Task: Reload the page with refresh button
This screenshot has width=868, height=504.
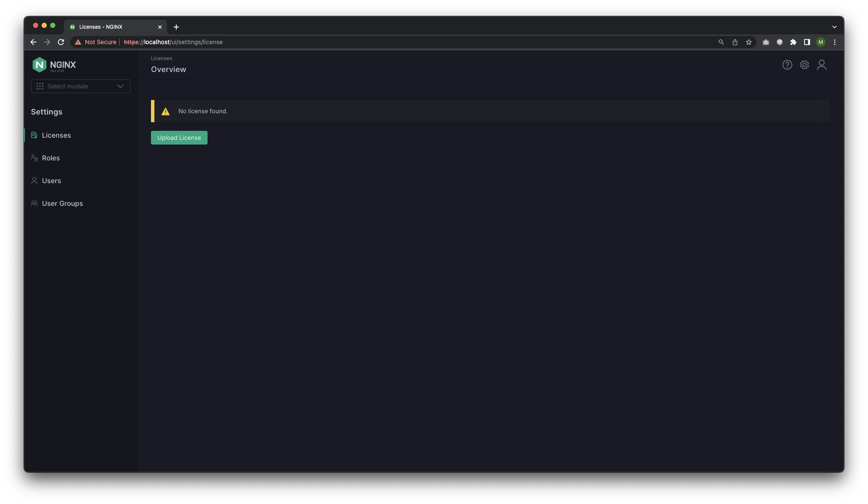Action: (x=61, y=42)
